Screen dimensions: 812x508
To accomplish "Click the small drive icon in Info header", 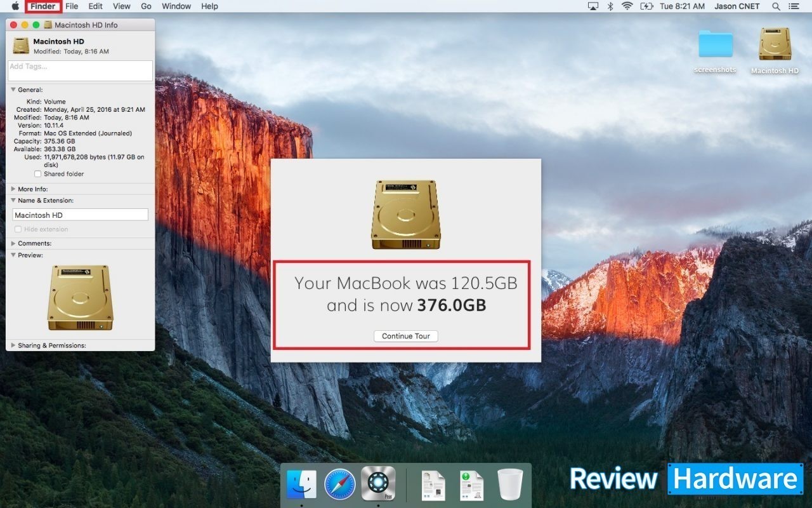I will pos(21,46).
